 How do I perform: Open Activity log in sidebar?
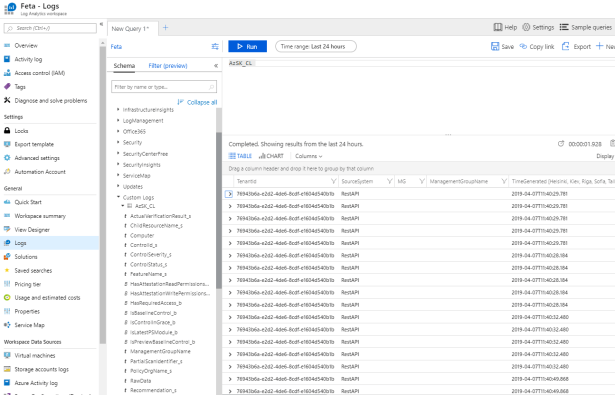coord(28,59)
